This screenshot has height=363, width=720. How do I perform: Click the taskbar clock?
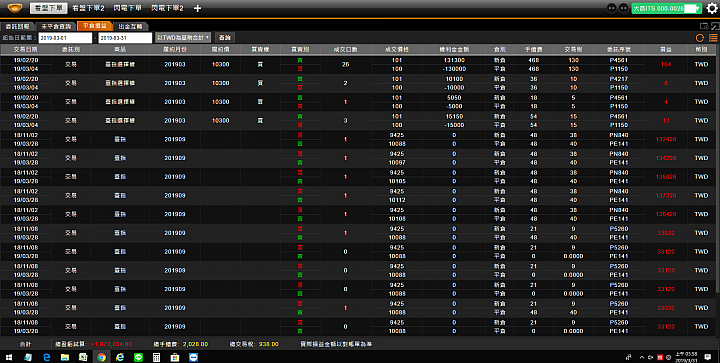pyautogui.click(x=686, y=357)
